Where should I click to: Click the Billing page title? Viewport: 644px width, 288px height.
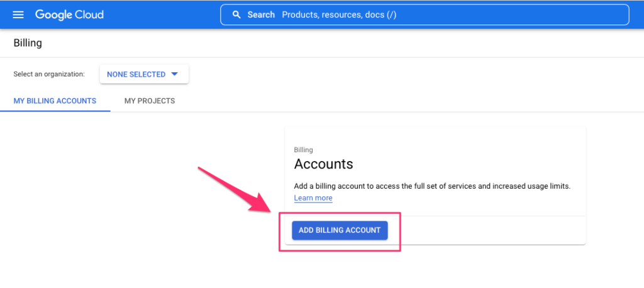(28, 43)
